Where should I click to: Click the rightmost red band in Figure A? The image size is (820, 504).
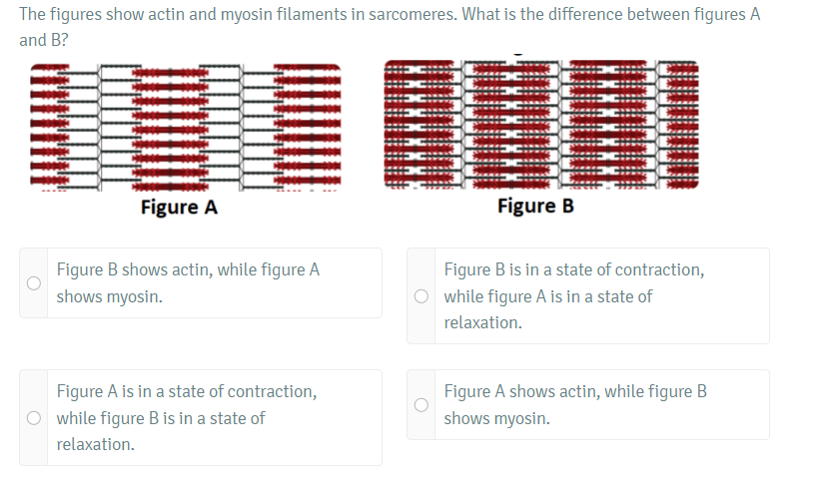[308, 126]
